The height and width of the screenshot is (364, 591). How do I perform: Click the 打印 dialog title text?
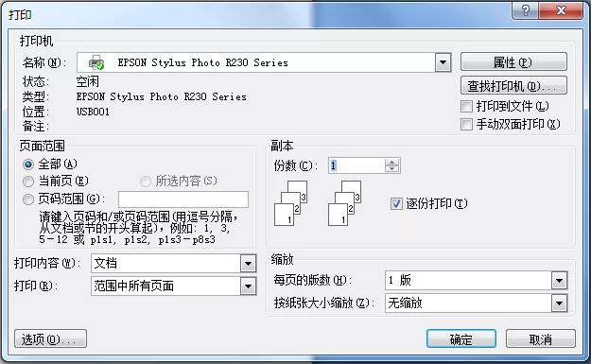21,15
